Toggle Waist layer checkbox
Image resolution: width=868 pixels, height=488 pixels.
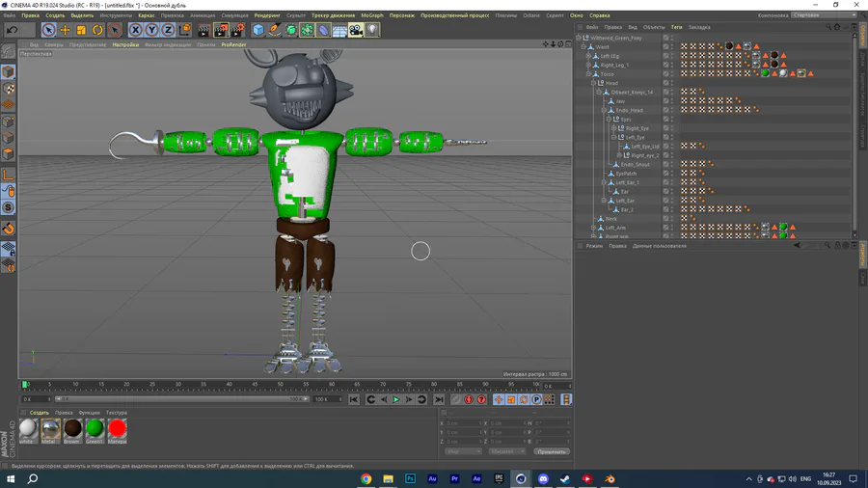[x=665, y=47]
